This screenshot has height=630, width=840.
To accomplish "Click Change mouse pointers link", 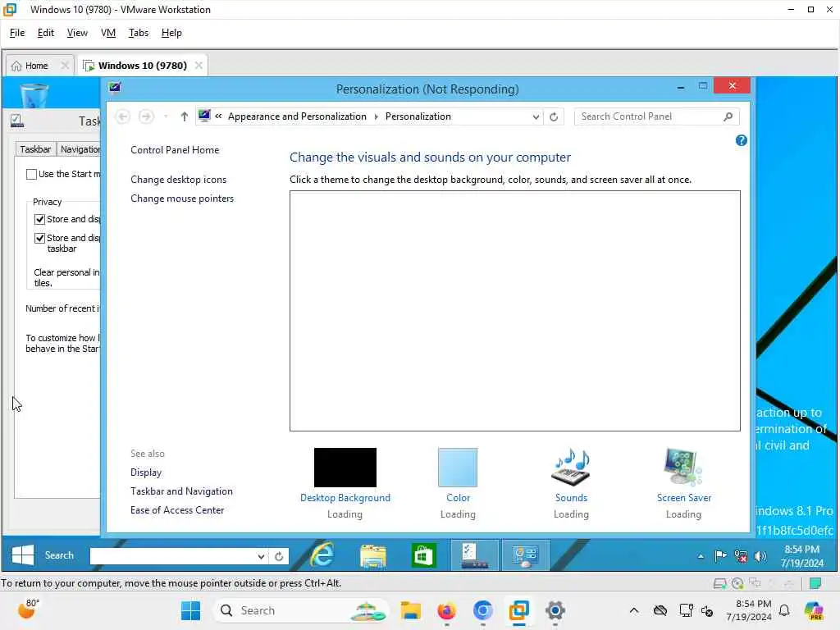I will (x=182, y=199).
